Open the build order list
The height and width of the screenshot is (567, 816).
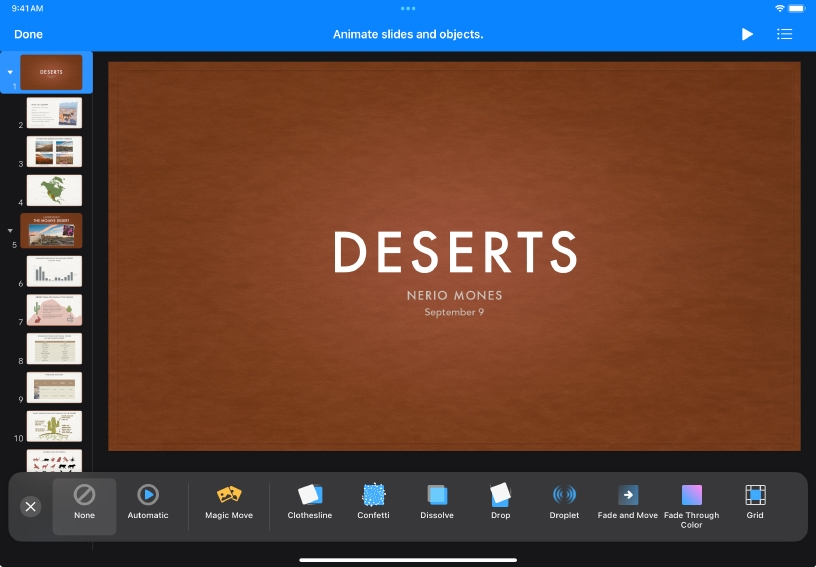[x=785, y=34]
